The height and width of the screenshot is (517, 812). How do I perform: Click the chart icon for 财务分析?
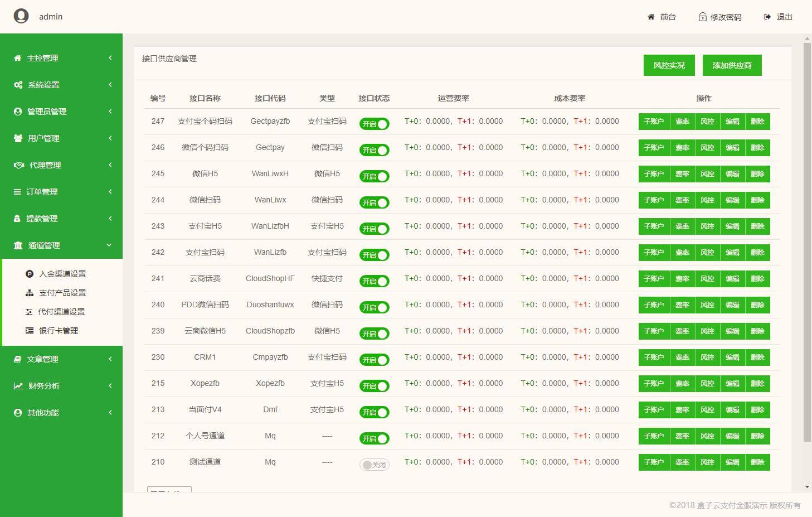point(18,386)
